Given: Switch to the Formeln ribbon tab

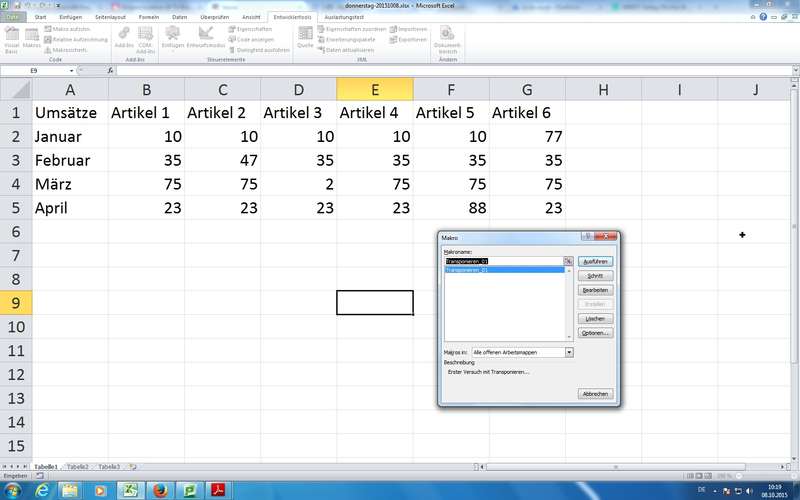Looking at the screenshot, I should pos(149,17).
